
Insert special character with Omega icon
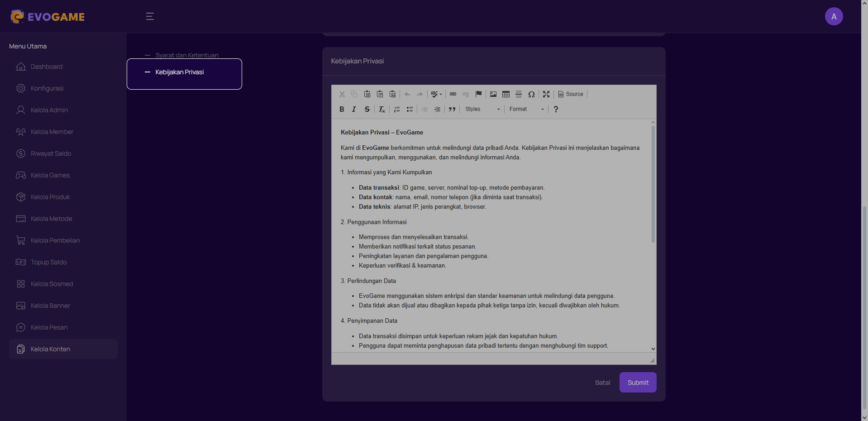[532, 94]
